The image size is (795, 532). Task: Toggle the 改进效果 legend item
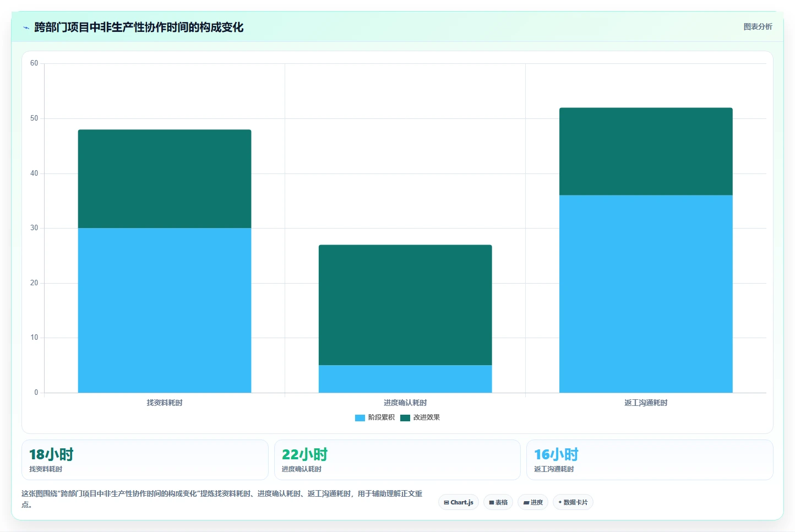click(x=420, y=417)
